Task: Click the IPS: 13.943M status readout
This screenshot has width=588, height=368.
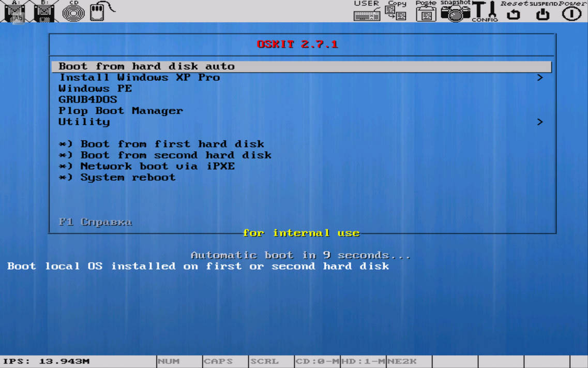Action: click(x=47, y=362)
